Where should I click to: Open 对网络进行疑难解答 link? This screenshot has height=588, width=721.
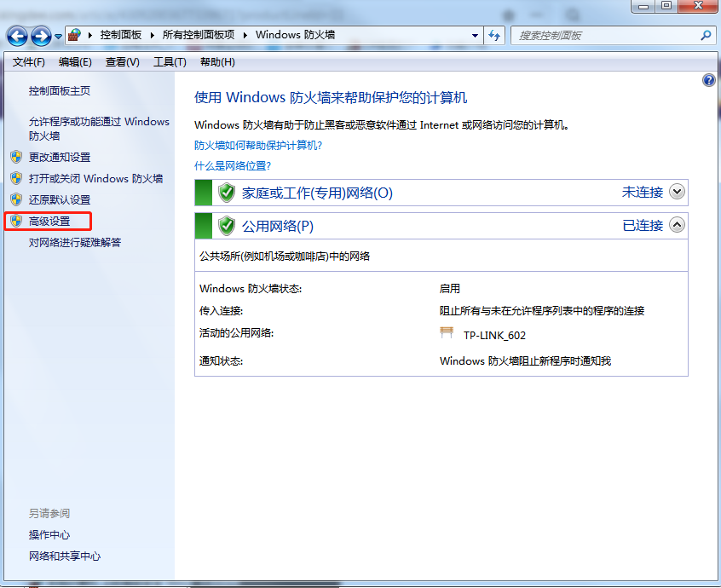point(74,242)
